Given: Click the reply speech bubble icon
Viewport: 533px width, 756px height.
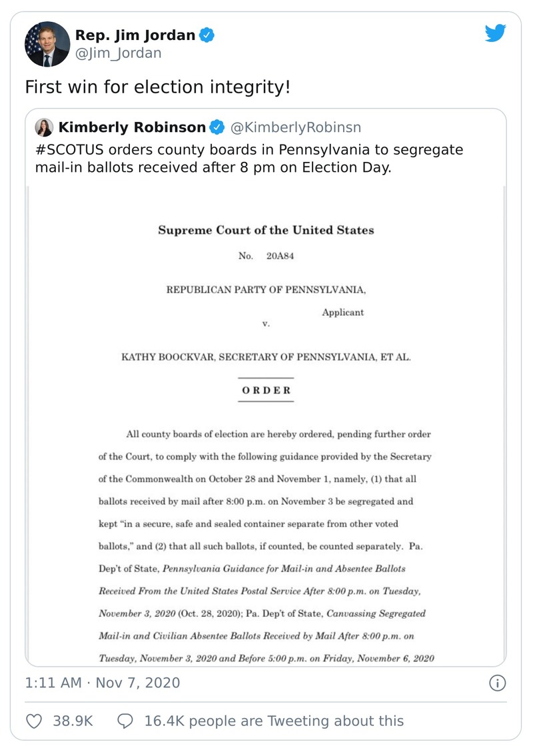Looking at the screenshot, I should point(126,721).
